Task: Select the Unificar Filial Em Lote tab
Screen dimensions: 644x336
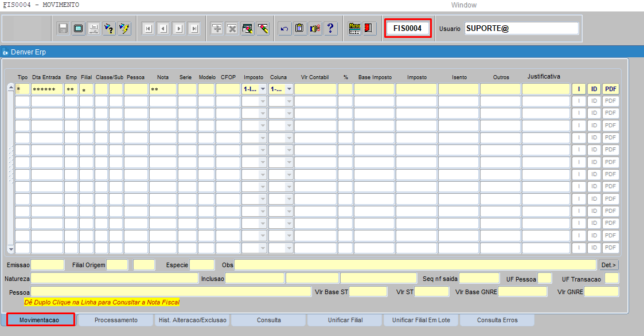Action: [421, 320]
